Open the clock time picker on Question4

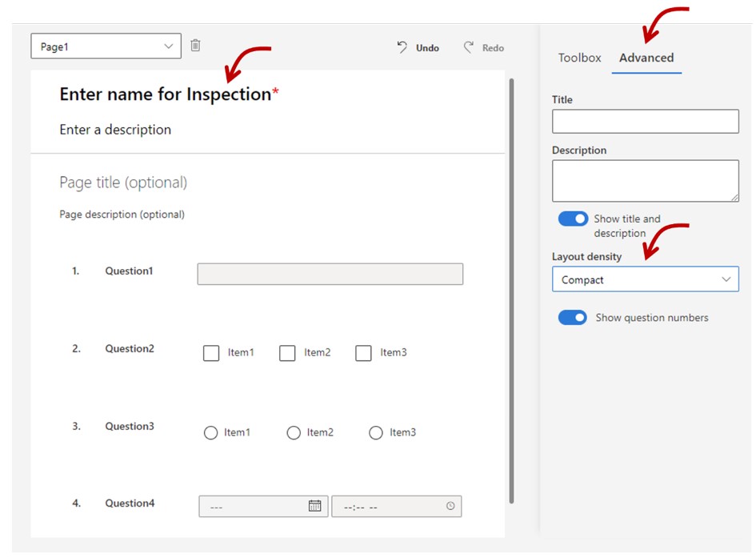450,505
